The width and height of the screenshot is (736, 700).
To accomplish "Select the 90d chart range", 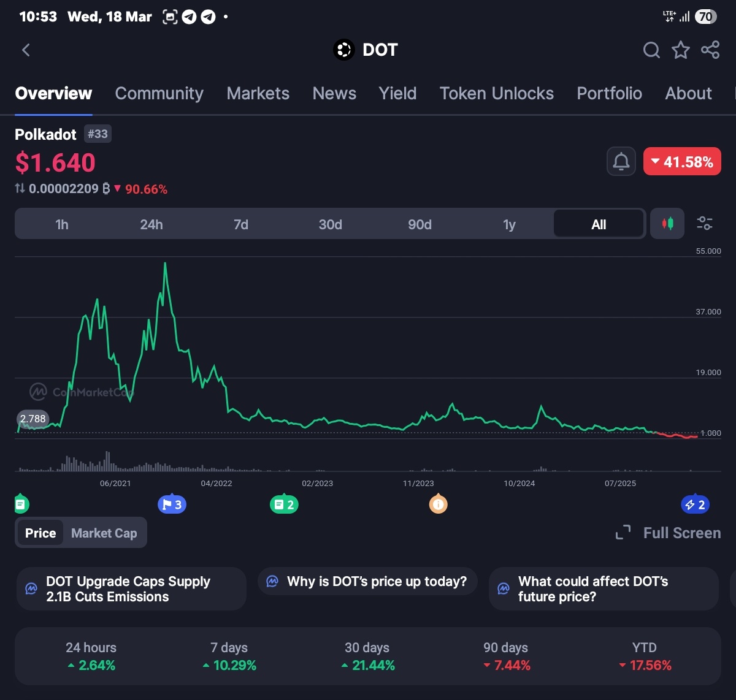I will pos(420,224).
